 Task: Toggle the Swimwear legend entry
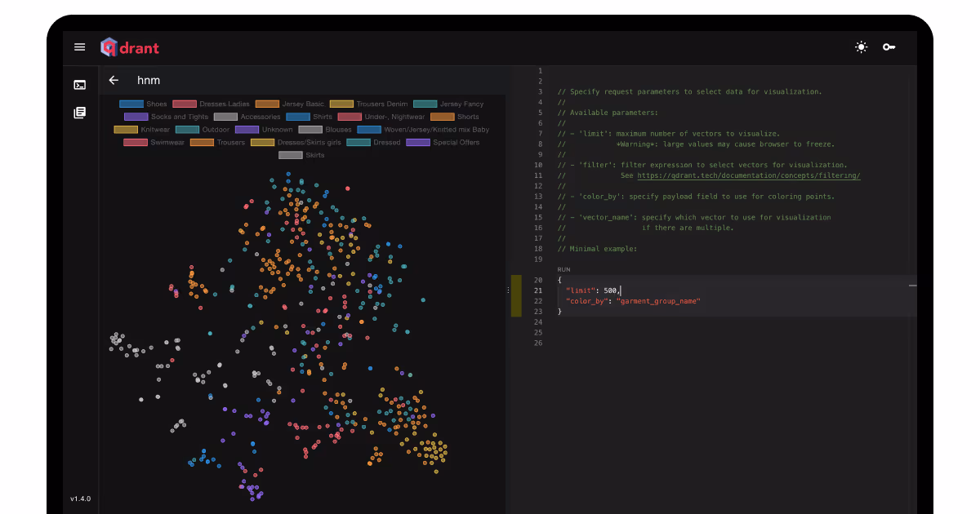pos(154,142)
